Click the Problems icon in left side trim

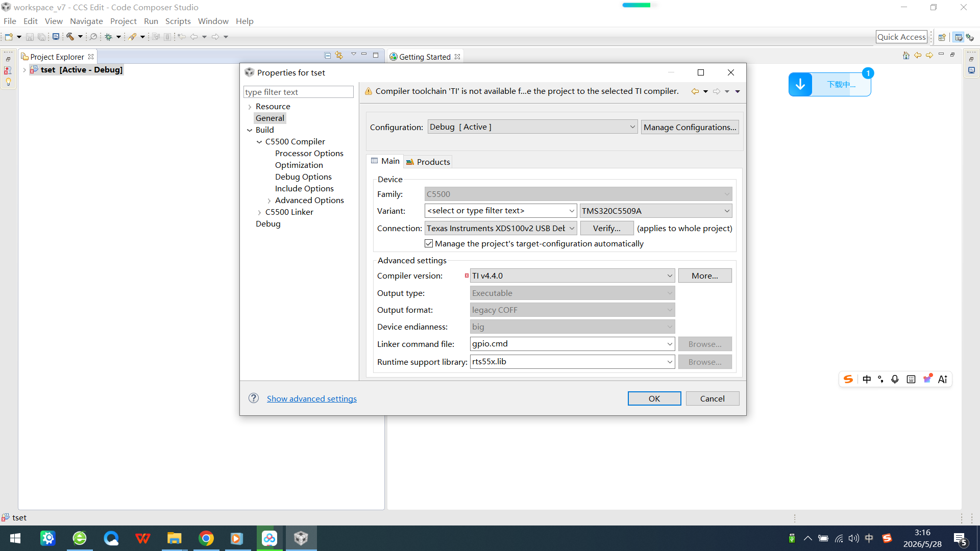click(x=8, y=70)
